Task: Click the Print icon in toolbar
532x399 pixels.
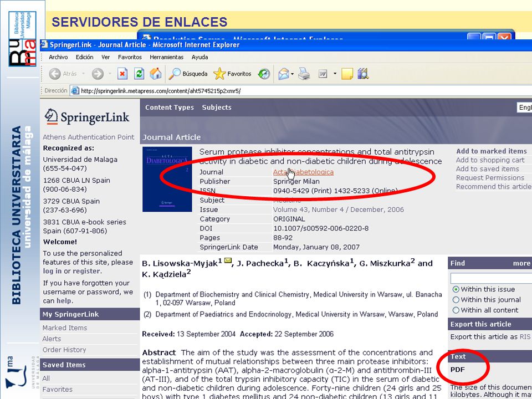Action: [304, 74]
